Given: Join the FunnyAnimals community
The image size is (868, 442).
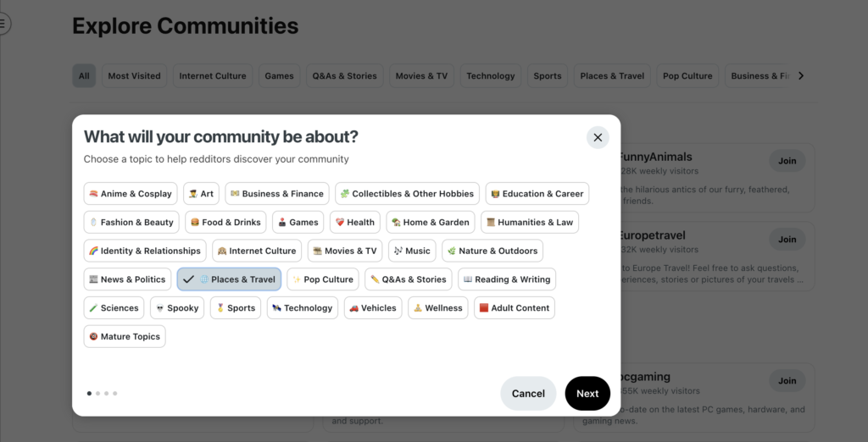Looking at the screenshot, I should pyautogui.click(x=787, y=161).
